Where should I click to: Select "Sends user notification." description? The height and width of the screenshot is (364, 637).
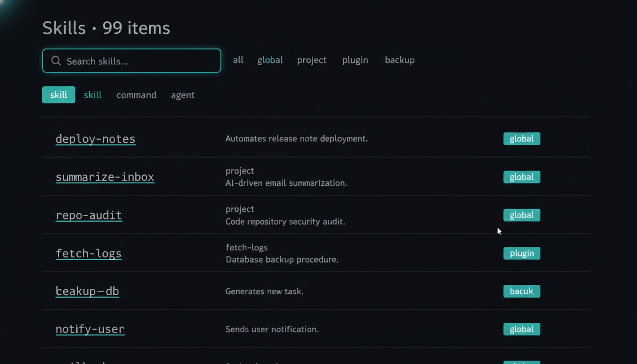point(272,329)
